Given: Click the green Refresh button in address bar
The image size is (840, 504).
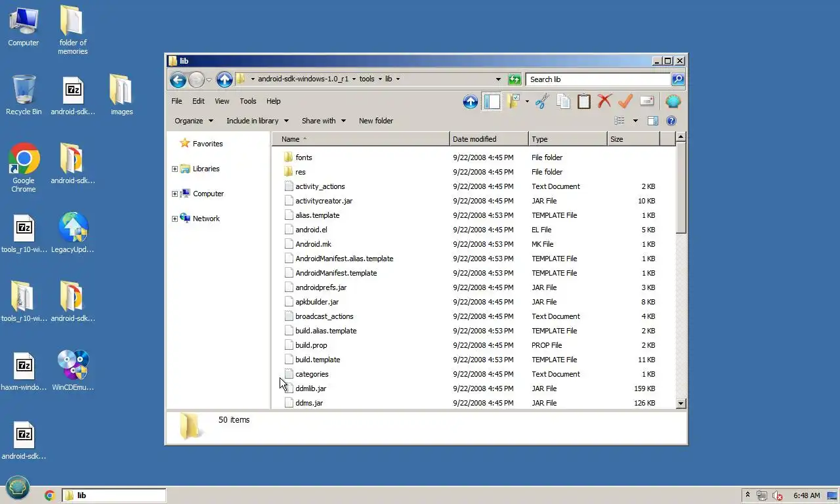Looking at the screenshot, I should [514, 79].
